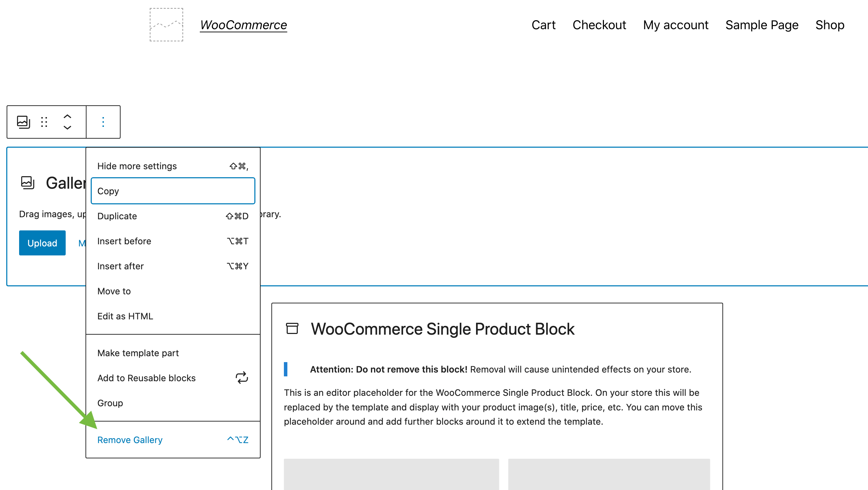
Task: Click the drag handle in the block toolbar
Action: click(x=44, y=122)
